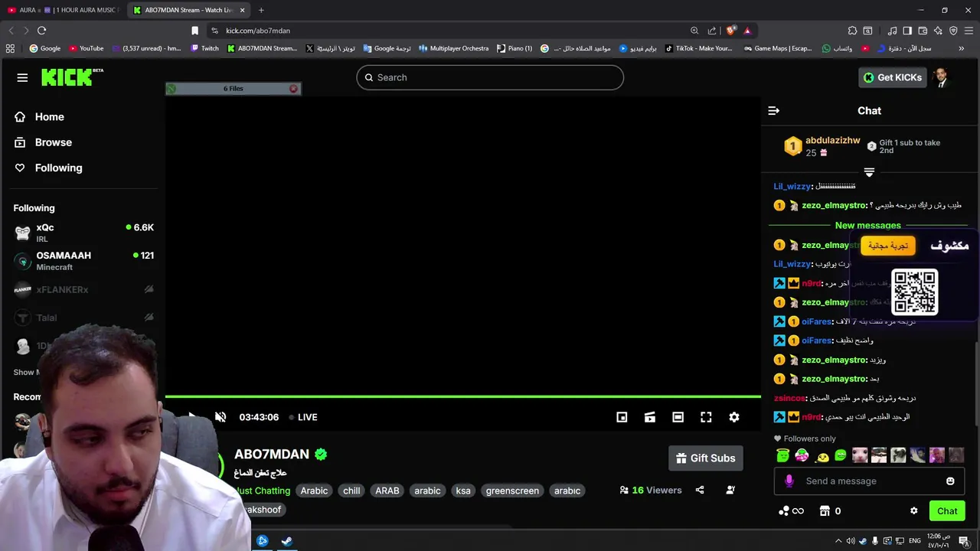
Task: Bookmark page with bookmark icon
Action: 194,31
